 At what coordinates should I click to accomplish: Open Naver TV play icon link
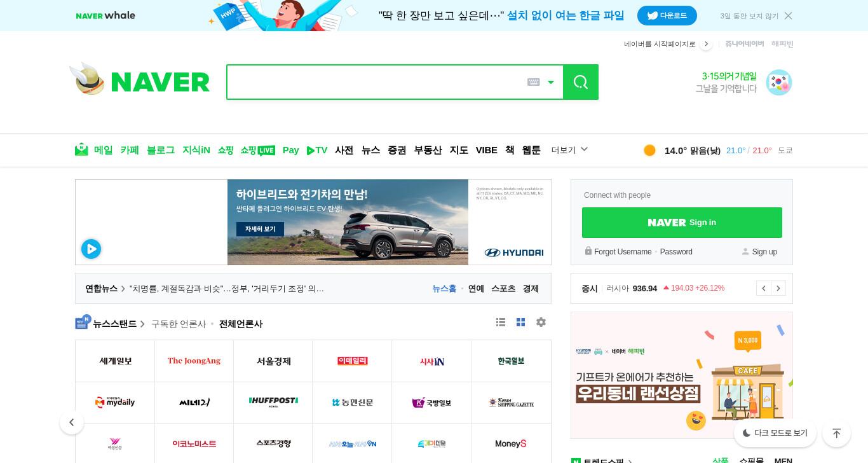pyautogui.click(x=316, y=150)
